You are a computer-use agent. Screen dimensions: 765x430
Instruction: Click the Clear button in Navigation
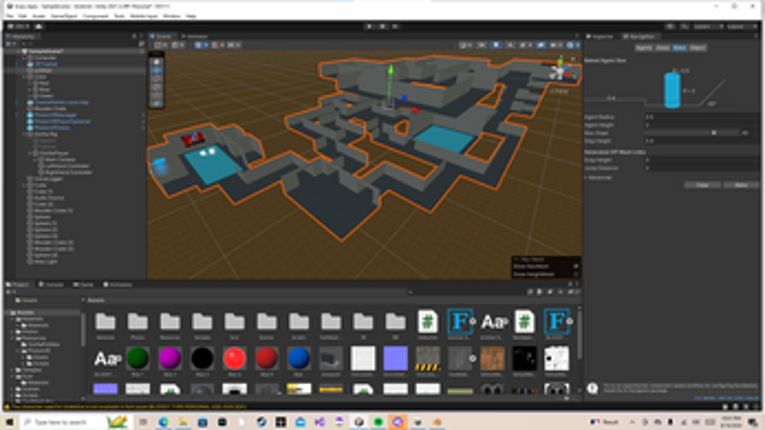(703, 185)
